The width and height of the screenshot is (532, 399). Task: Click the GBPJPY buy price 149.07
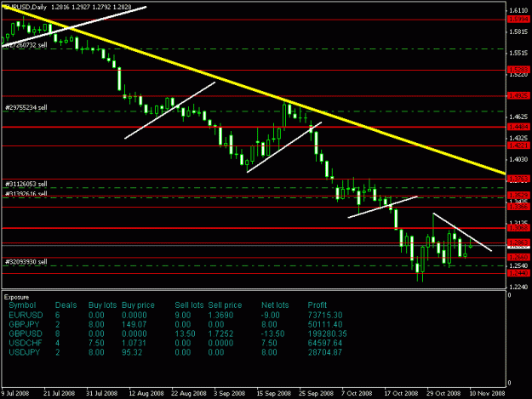click(134, 324)
